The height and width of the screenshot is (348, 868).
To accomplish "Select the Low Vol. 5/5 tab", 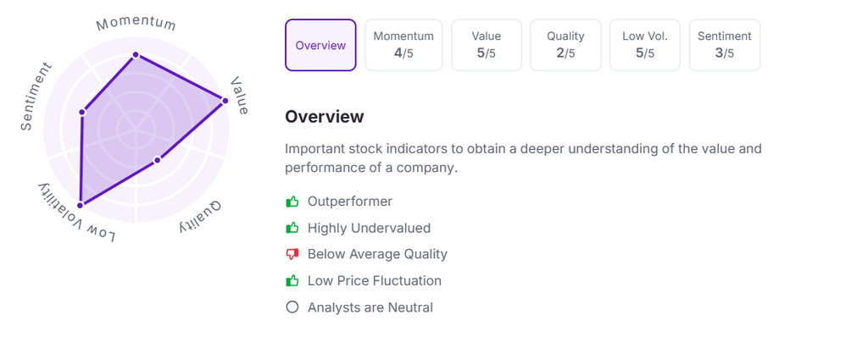I will click(645, 45).
